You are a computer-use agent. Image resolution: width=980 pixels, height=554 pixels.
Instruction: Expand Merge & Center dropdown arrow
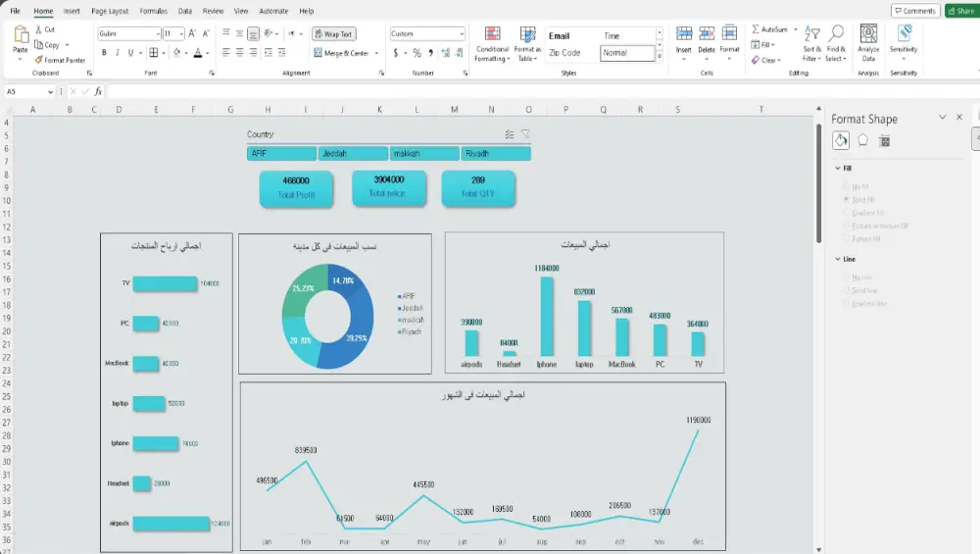click(376, 53)
